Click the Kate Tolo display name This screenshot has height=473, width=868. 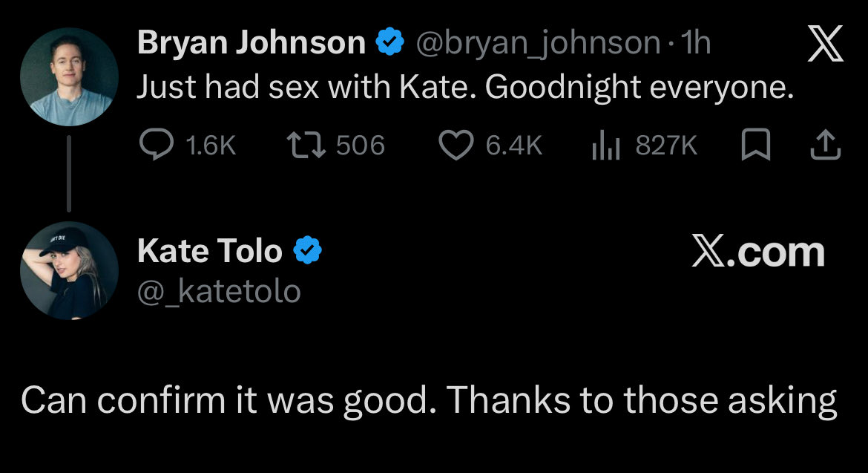(x=210, y=252)
